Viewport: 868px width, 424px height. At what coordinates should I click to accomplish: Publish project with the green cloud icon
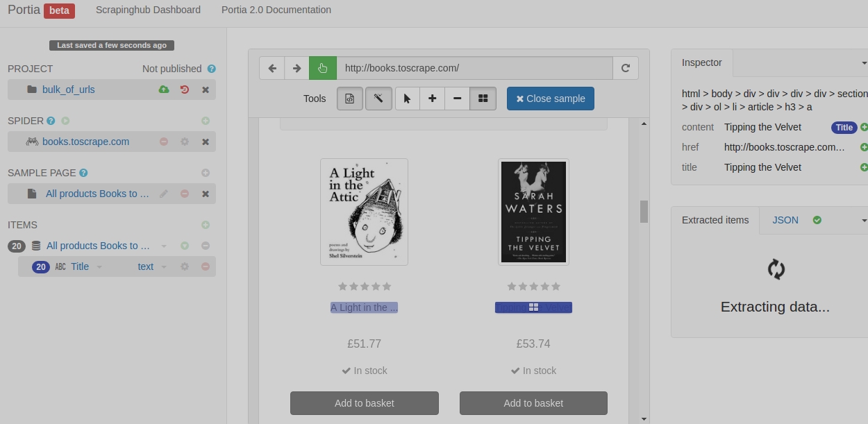coord(164,90)
